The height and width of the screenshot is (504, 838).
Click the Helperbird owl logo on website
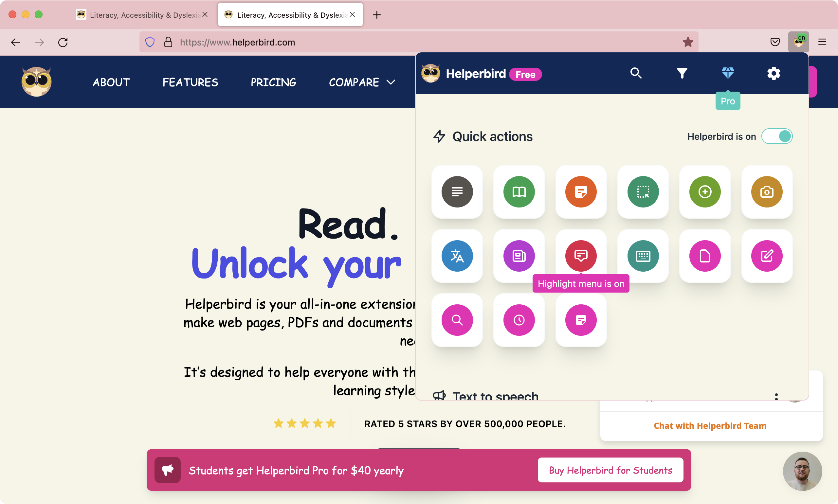(x=36, y=81)
